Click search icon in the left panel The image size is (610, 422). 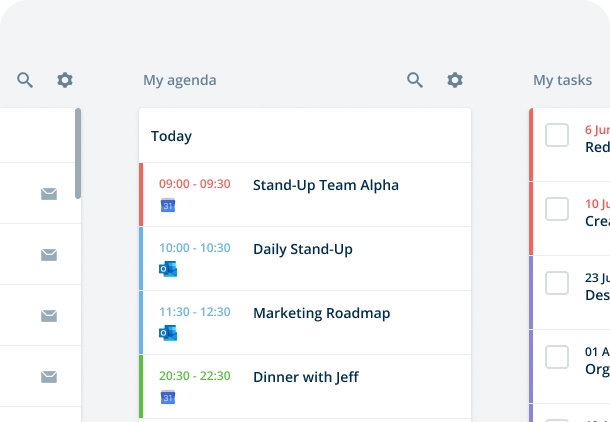click(x=25, y=80)
